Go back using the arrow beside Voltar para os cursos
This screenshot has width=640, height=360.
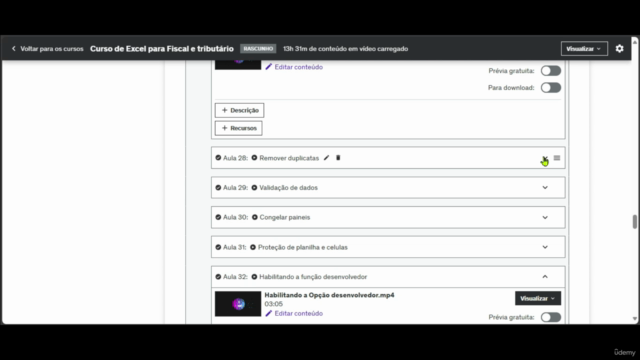[x=13, y=49]
